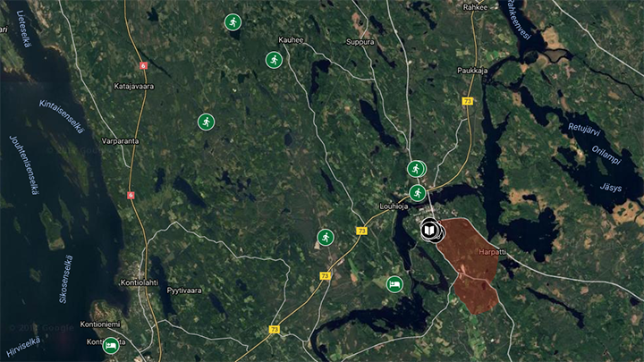
Task: Click route 73 shield below Paukkaja
Action: click(468, 101)
